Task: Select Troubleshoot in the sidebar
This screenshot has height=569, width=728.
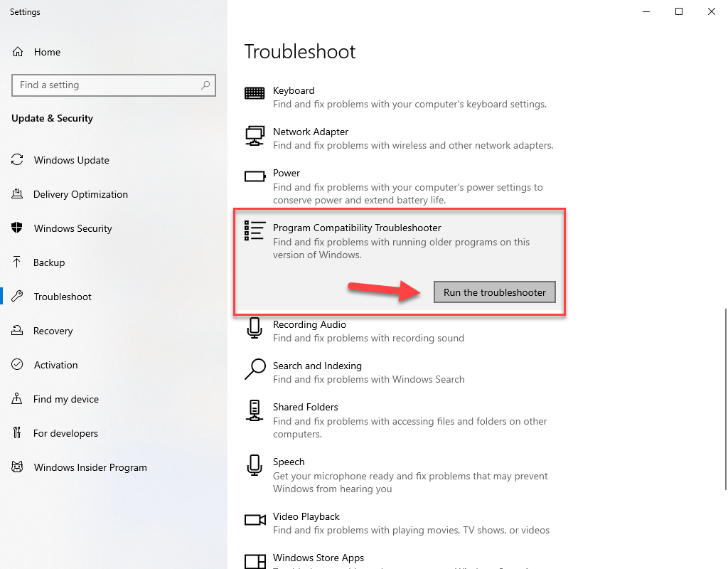Action: (63, 297)
